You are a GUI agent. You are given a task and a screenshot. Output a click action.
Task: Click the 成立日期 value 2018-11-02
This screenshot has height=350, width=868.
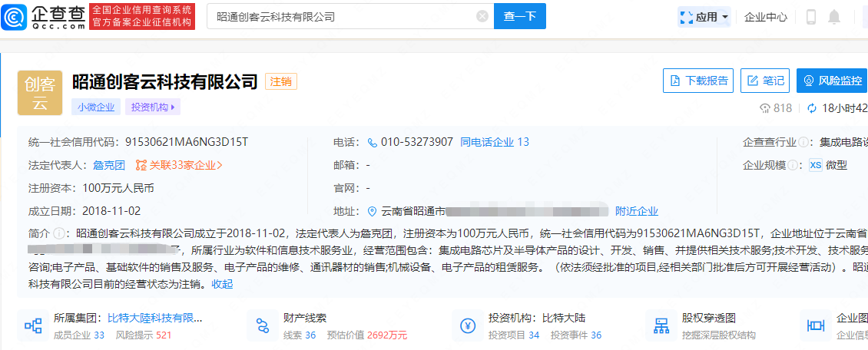pos(111,210)
